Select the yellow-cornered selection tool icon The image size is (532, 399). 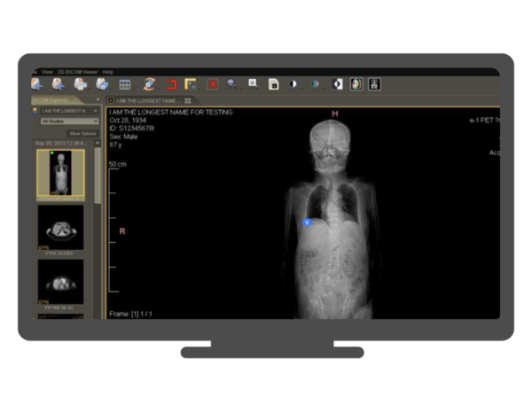coord(191,84)
